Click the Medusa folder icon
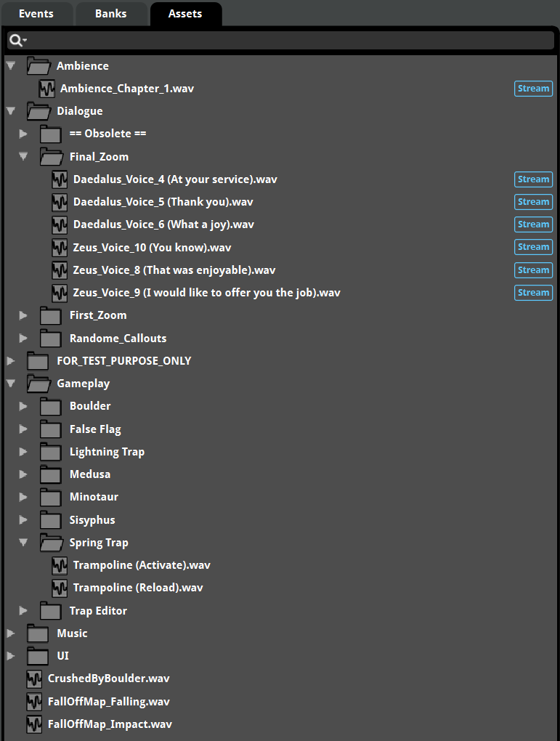The width and height of the screenshot is (560, 741). [51, 474]
